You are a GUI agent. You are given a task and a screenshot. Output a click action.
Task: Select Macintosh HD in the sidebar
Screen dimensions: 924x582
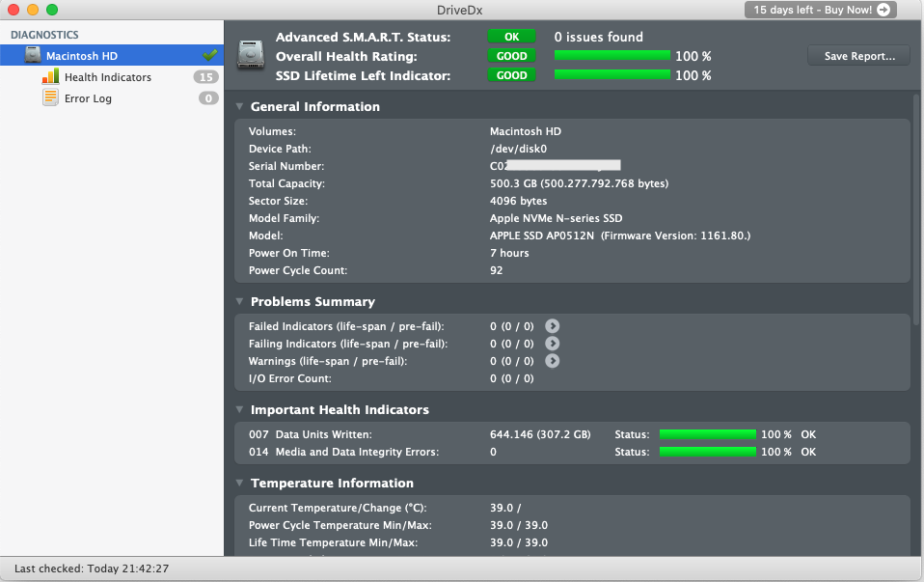point(112,55)
